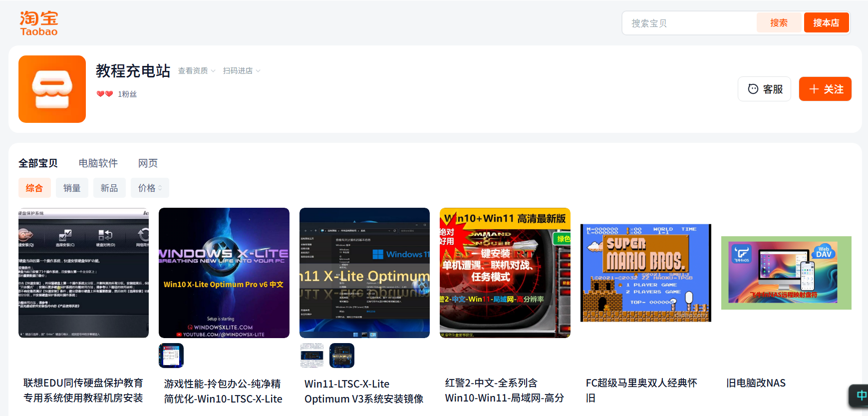Open the 联想EDU同传硬盘保护 product title
Viewport: 868px width, 416px height.
point(83,391)
